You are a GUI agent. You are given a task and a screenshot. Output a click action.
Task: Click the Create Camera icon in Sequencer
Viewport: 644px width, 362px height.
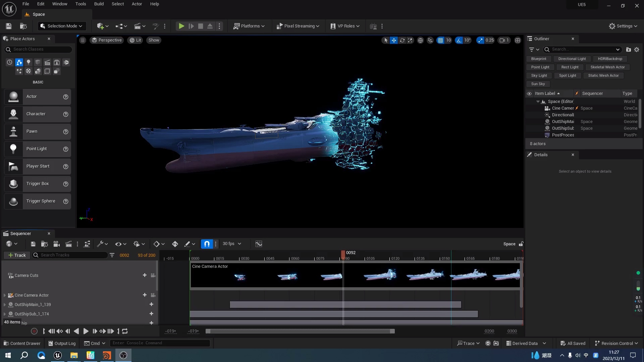tap(56, 244)
